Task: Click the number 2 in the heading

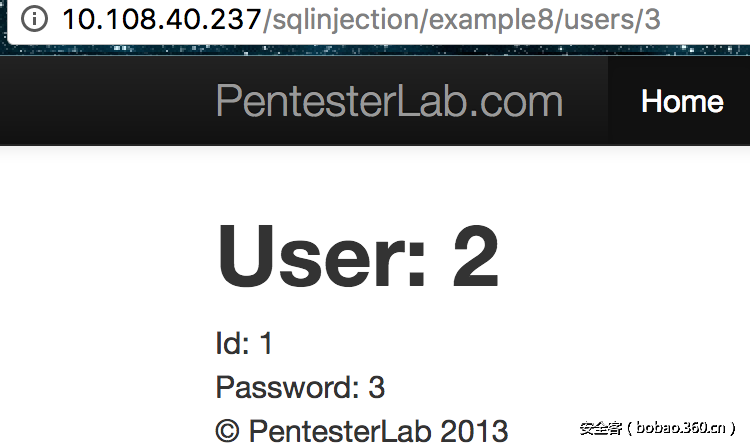Action: click(x=475, y=256)
